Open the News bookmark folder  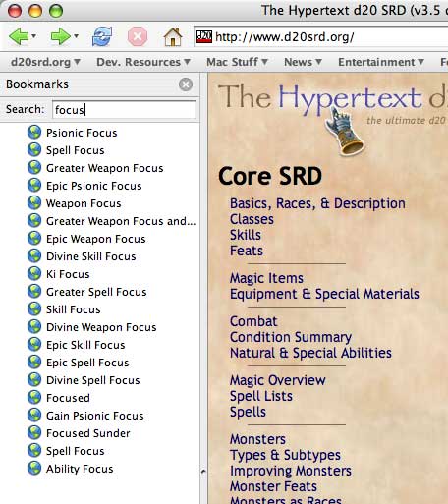tap(303, 62)
